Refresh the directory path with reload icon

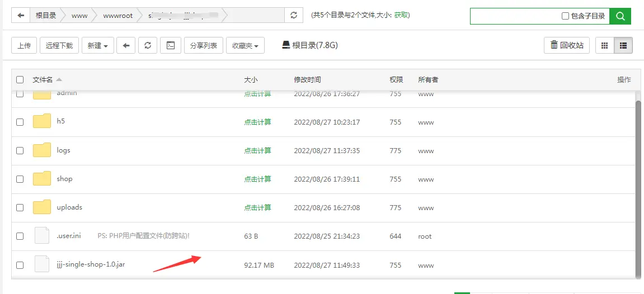click(x=294, y=16)
